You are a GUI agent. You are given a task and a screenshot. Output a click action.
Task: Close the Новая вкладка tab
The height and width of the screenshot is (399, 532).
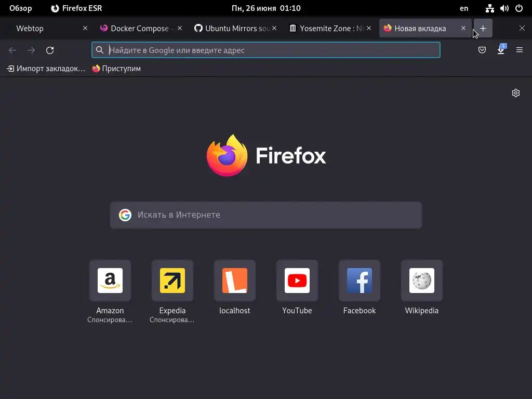point(463,29)
